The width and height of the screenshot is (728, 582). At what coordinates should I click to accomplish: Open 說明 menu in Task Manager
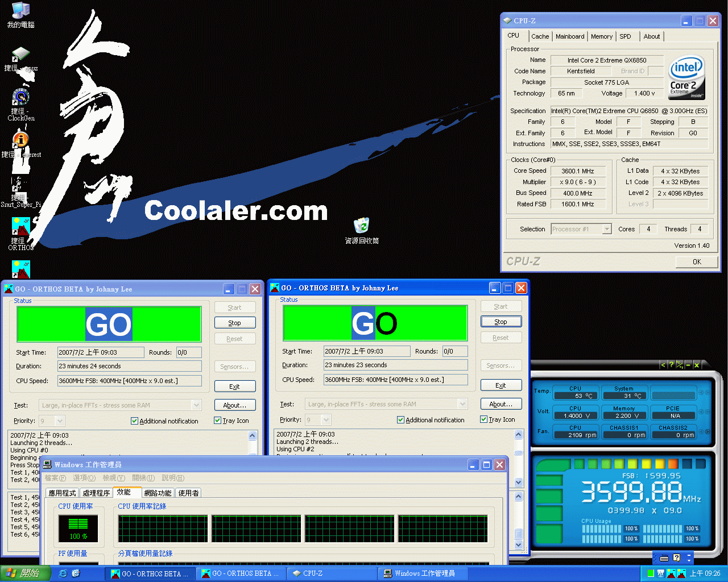pos(173,478)
